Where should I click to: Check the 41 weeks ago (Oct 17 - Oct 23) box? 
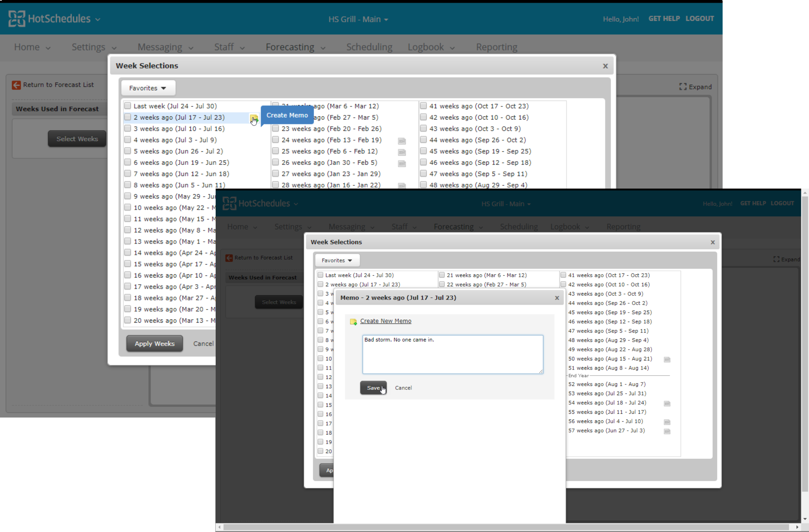point(423,106)
